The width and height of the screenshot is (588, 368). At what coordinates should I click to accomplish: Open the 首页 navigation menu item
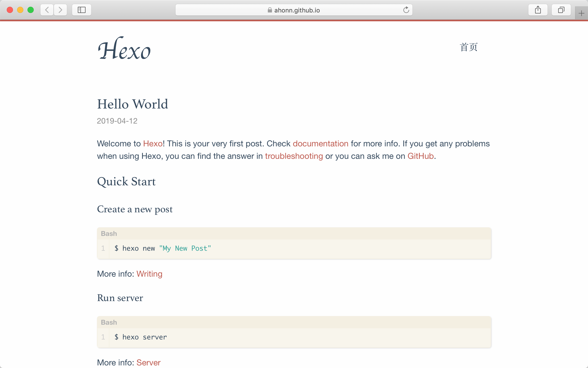(x=468, y=47)
